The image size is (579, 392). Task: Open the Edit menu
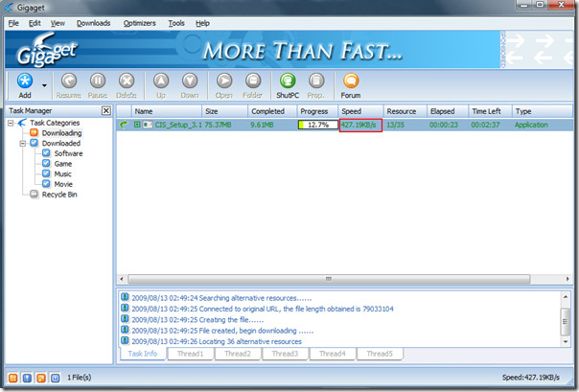(x=35, y=23)
